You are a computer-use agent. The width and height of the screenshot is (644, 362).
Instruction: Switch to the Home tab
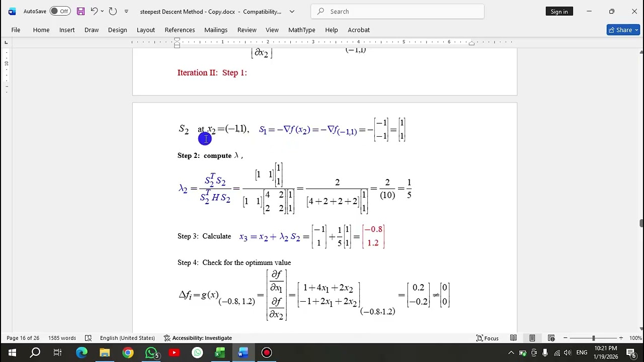click(41, 30)
